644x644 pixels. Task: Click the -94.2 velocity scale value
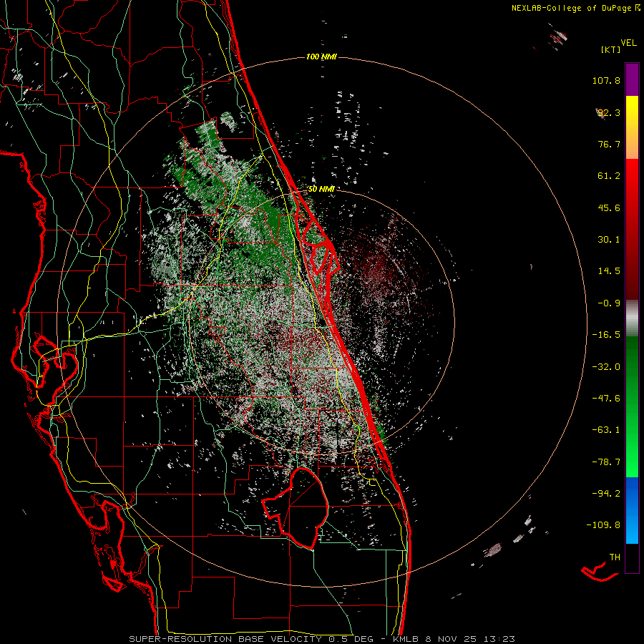tap(606, 493)
